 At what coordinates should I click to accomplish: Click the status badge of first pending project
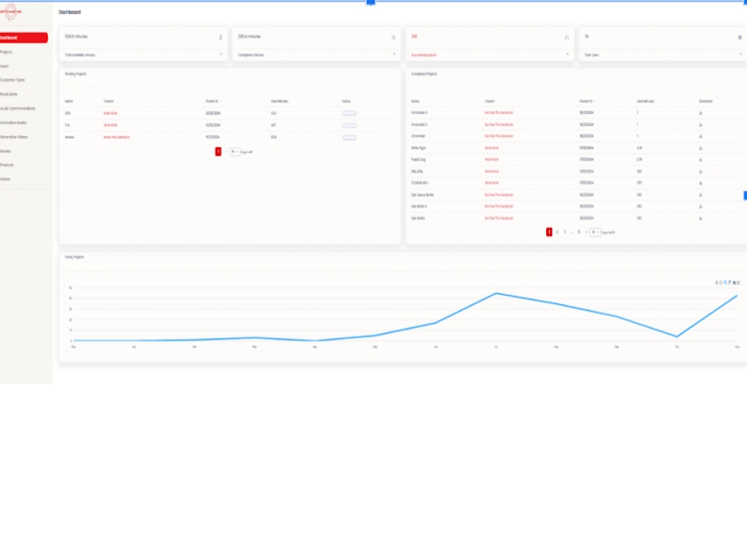pos(349,112)
